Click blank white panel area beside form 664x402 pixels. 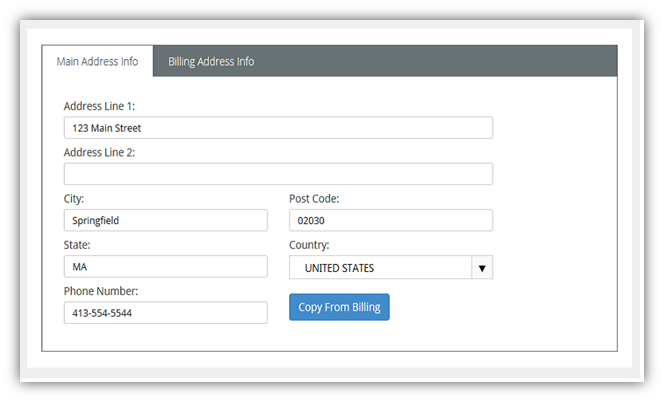pos(555,212)
